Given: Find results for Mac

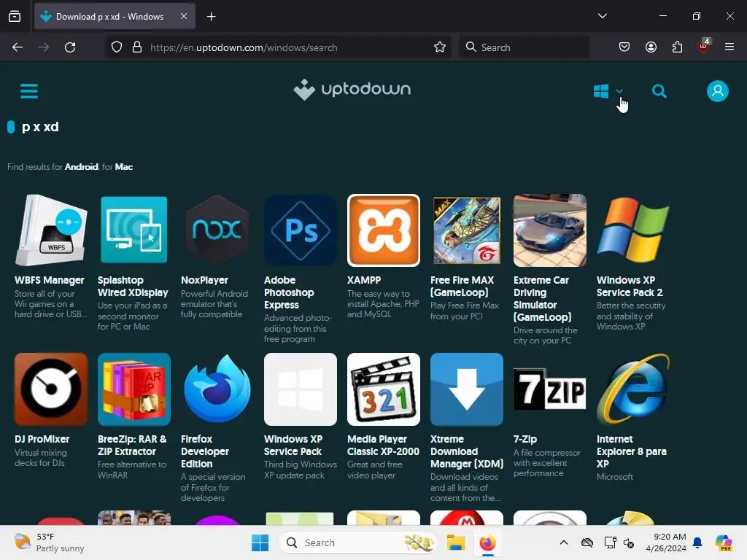Looking at the screenshot, I should (x=124, y=167).
